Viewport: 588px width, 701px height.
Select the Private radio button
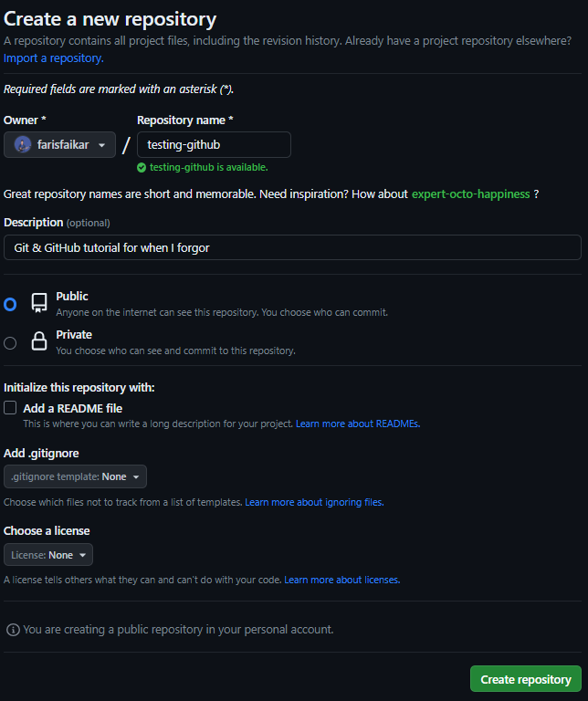(x=10, y=343)
